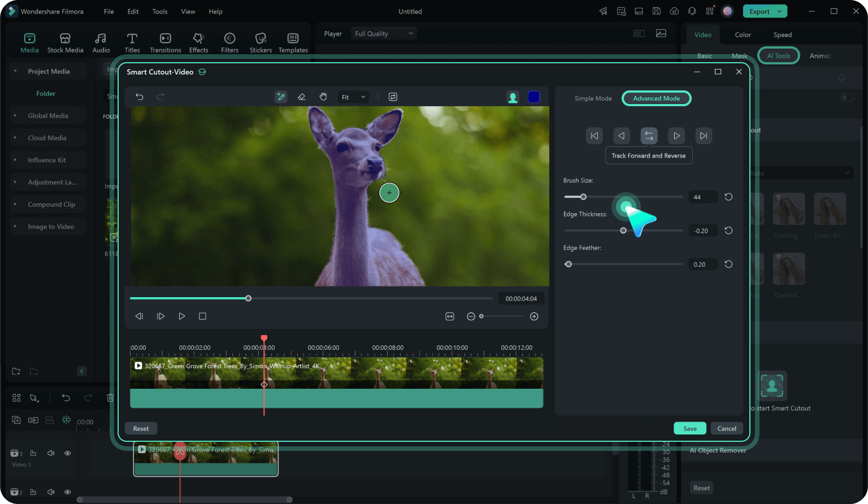Click track forward button
The width and height of the screenshot is (868, 504).
[x=676, y=136]
